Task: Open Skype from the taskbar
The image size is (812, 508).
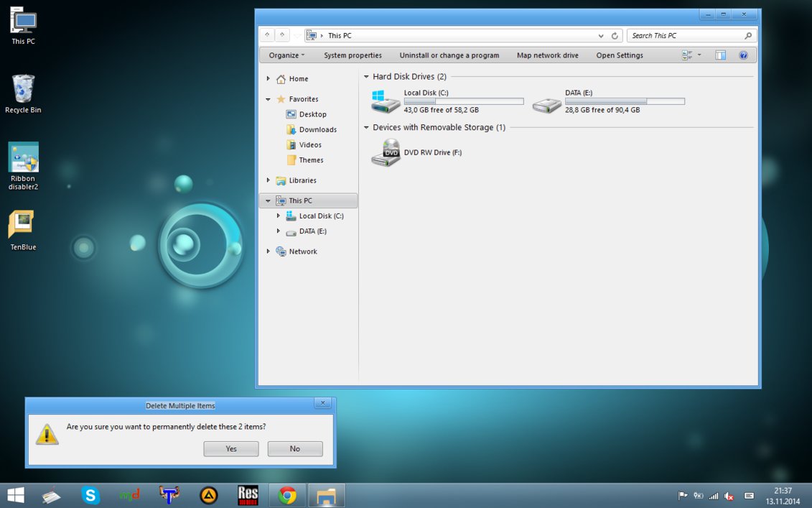Action: click(90, 496)
